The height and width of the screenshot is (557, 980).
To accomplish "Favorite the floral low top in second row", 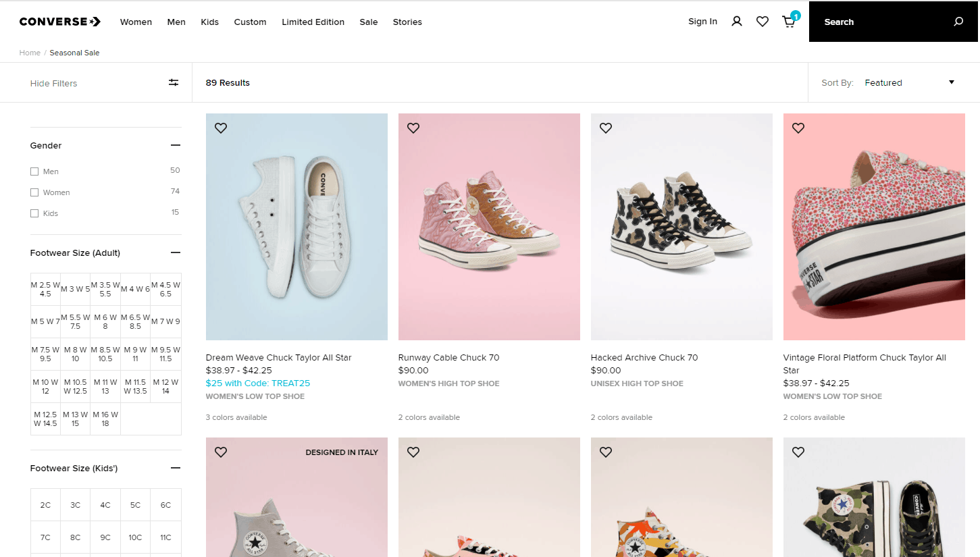I will [x=413, y=452].
